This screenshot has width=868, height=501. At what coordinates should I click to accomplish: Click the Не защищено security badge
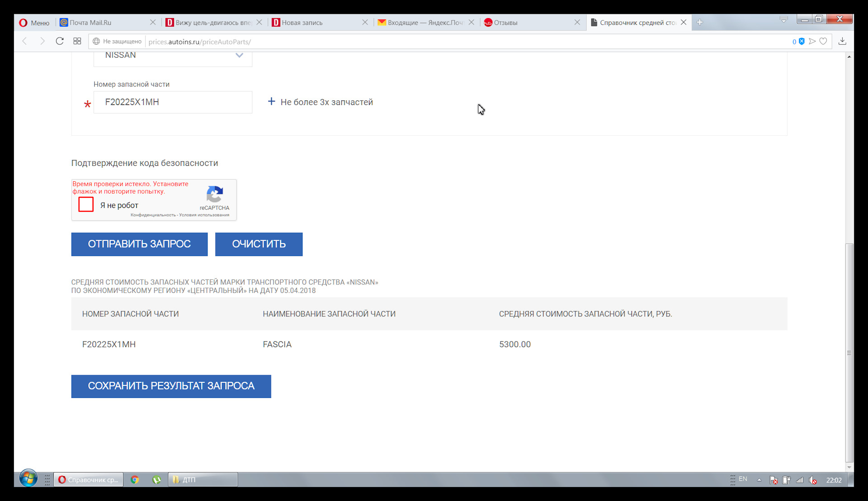tap(117, 41)
